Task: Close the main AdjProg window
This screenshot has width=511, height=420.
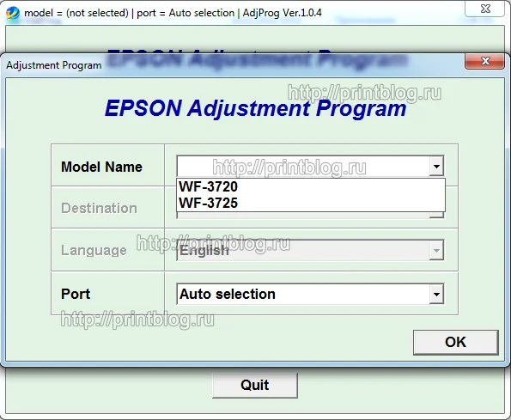Action: tap(485, 9)
